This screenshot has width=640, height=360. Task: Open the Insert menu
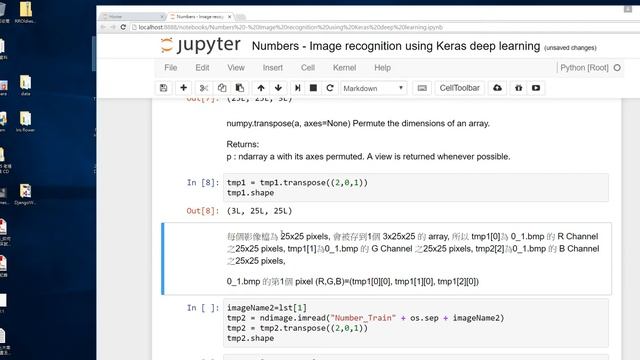(273, 68)
